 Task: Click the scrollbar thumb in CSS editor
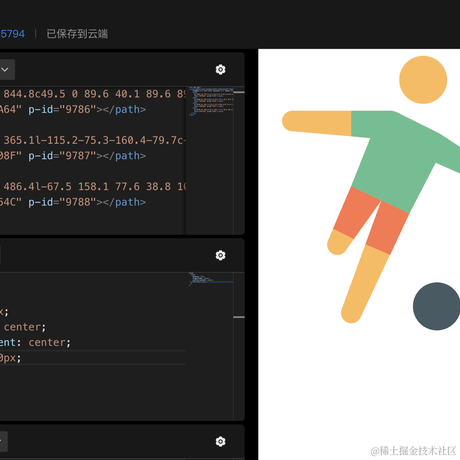[239, 317]
